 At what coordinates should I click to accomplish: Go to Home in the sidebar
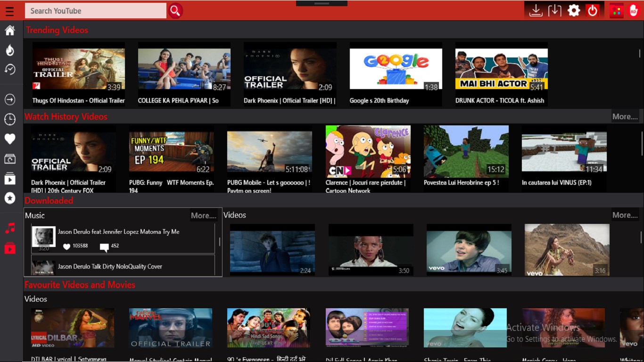click(10, 31)
